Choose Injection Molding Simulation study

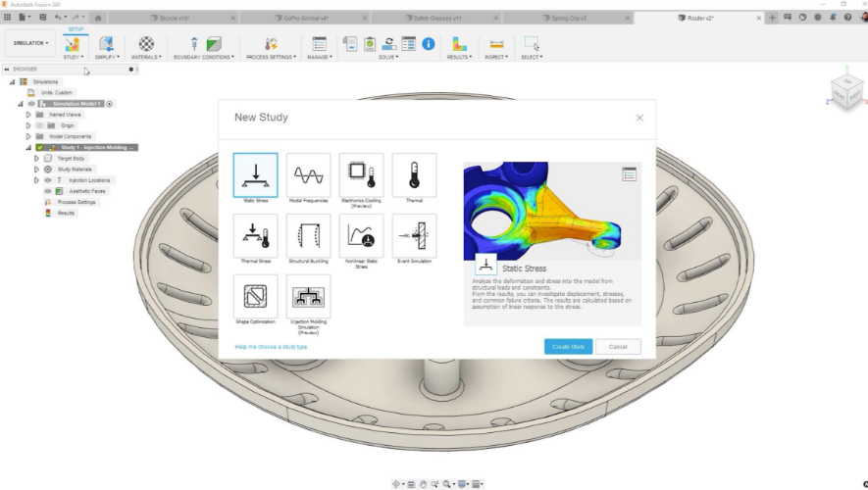coord(308,296)
